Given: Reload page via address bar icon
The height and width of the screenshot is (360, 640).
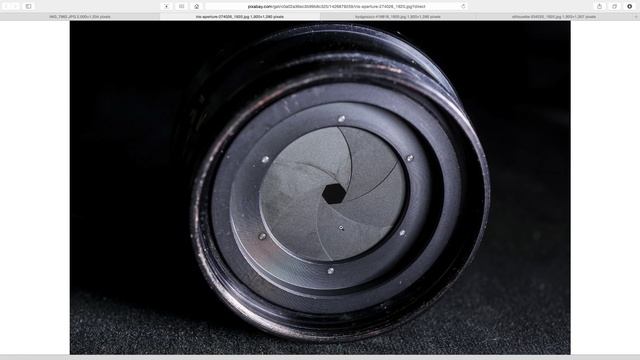Looking at the screenshot, I should [x=463, y=7].
